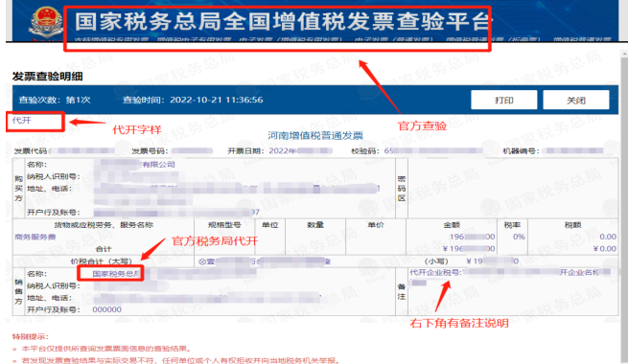Click the （小写）amount label
628x364 pixels.
(x=436, y=262)
